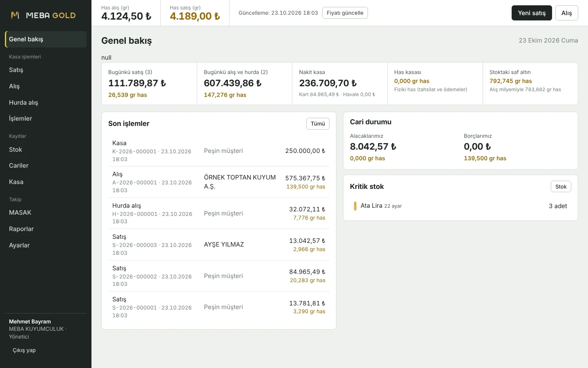Select the Hurda alış H-2026-000001 row
Screen dimensions: 588x368
point(219,213)
